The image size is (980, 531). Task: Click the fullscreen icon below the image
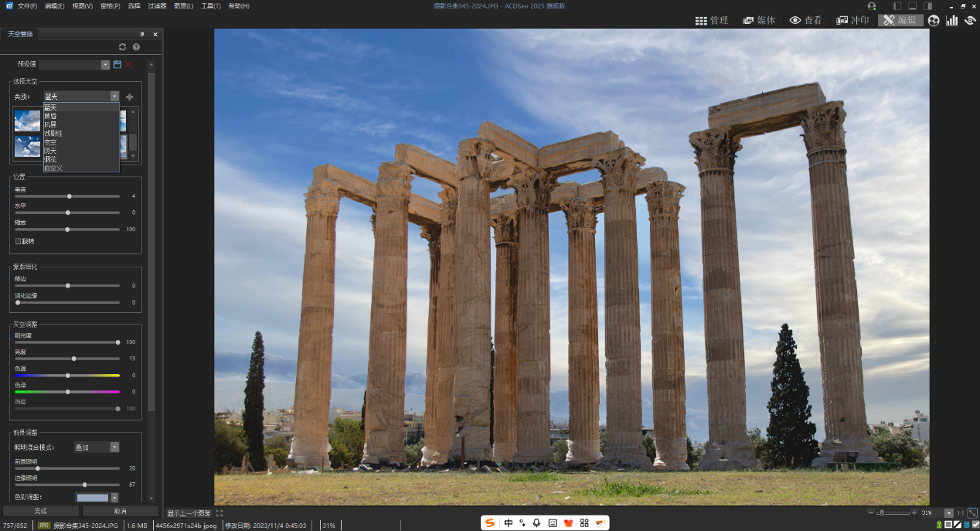point(219,513)
